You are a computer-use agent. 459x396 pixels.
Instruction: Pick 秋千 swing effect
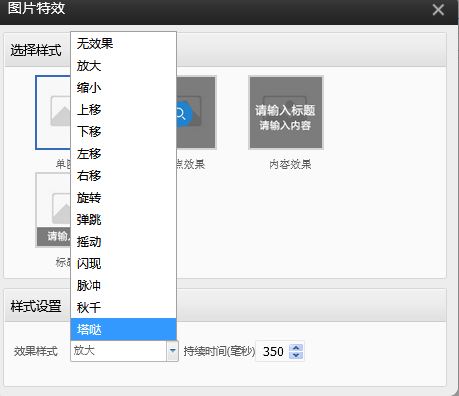click(123, 308)
